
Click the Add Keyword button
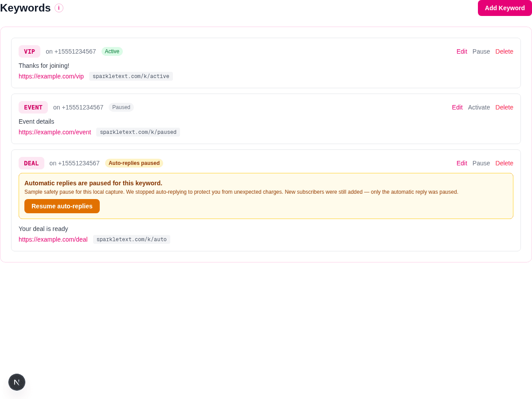tap(505, 8)
